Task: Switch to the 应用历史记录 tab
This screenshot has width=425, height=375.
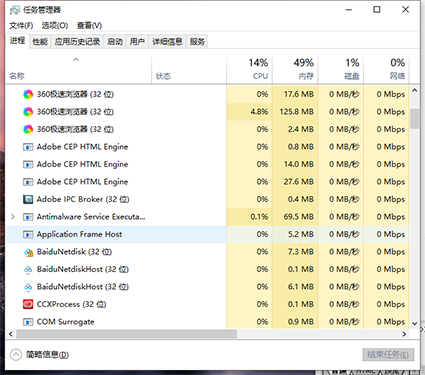Action: (x=77, y=42)
